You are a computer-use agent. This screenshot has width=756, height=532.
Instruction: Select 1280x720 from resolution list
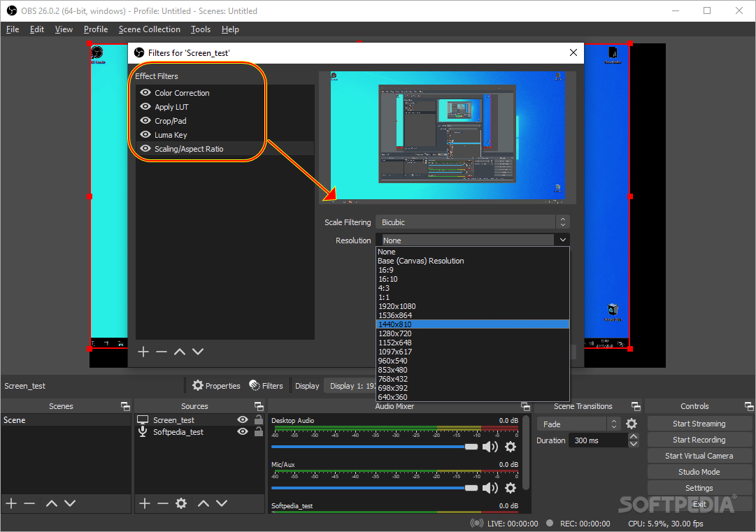point(473,333)
